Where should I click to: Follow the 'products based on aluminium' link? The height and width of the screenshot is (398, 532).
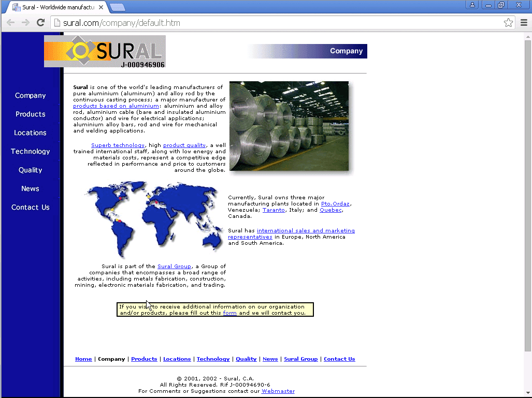pyautogui.click(x=116, y=106)
